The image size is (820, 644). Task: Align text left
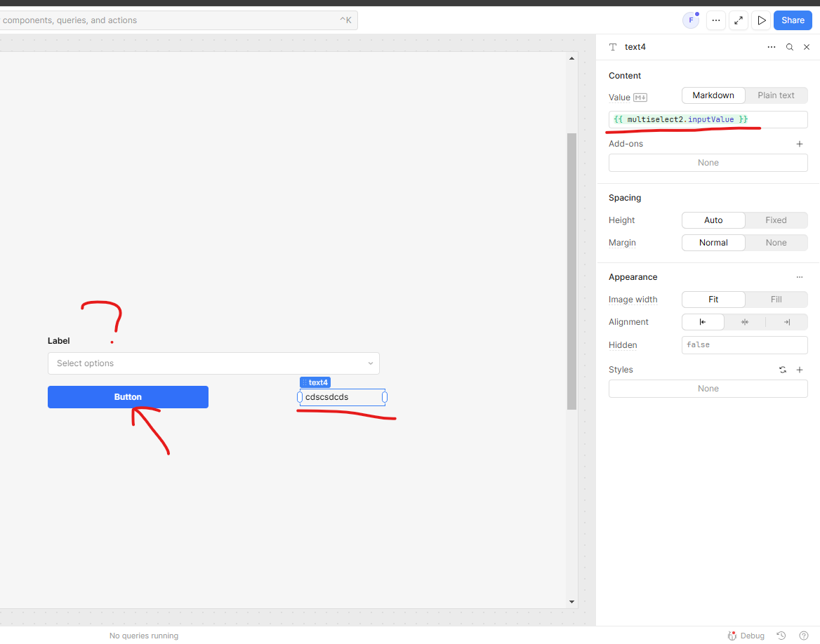[703, 322]
